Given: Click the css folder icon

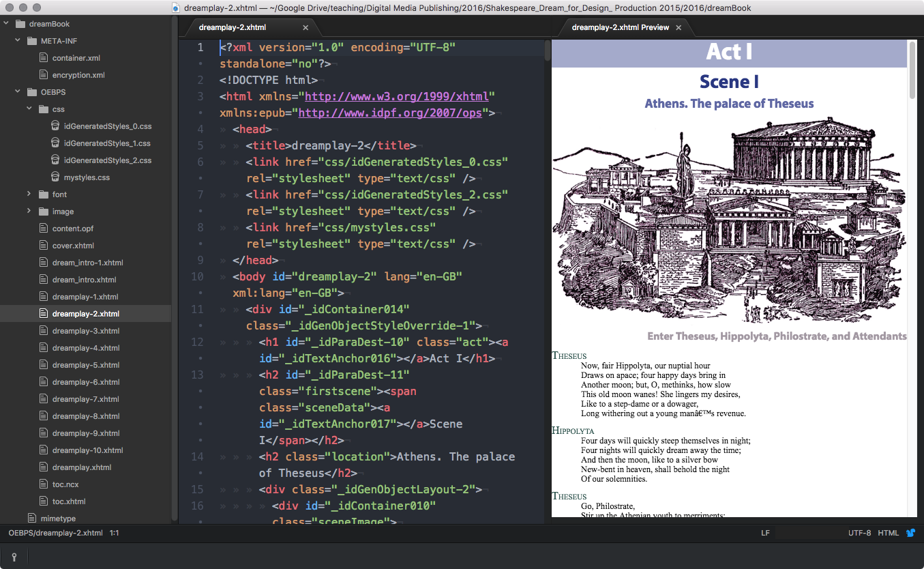Looking at the screenshot, I should point(43,109).
